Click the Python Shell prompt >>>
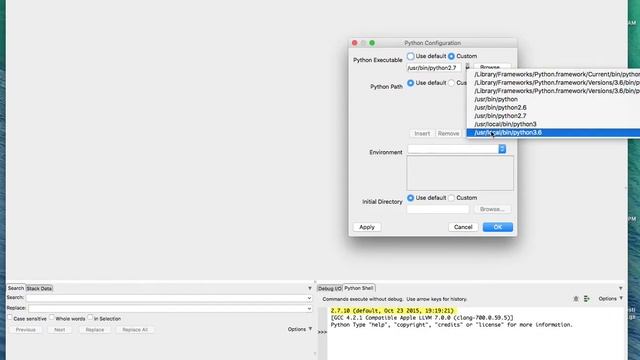Image resolution: width=640 pixels, height=360 pixels. [x=322, y=332]
